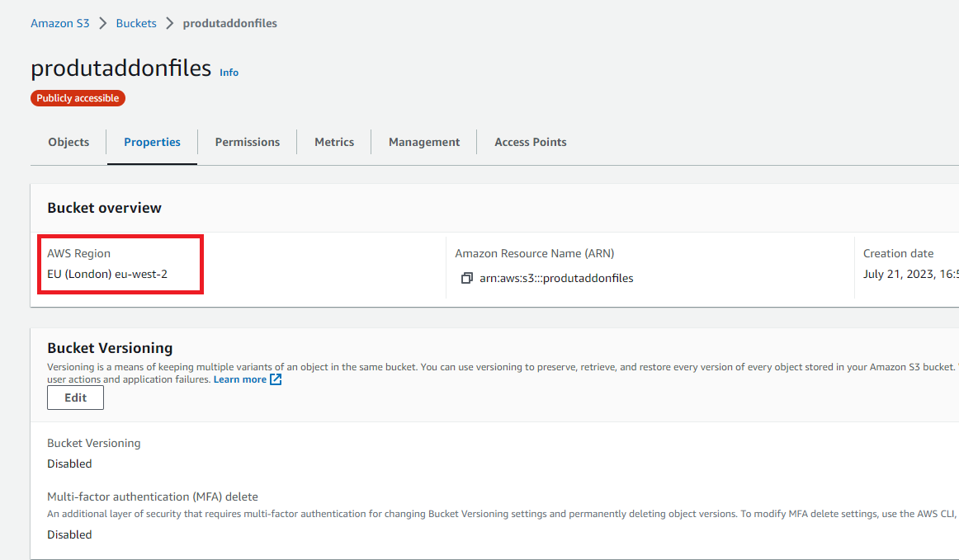Select the Properties tab
The width and height of the screenshot is (959, 560).
pyautogui.click(x=153, y=142)
